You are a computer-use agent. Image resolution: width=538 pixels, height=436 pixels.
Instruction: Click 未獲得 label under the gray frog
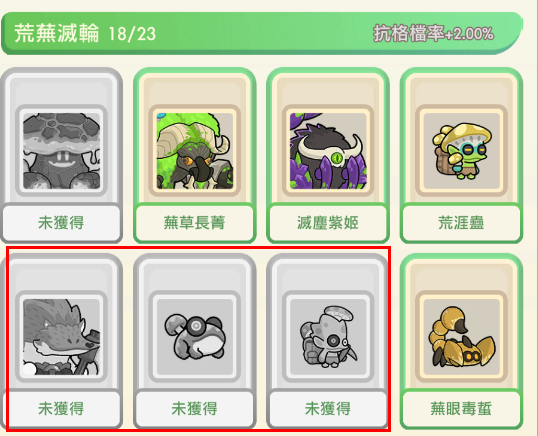click(x=195, y=409)
